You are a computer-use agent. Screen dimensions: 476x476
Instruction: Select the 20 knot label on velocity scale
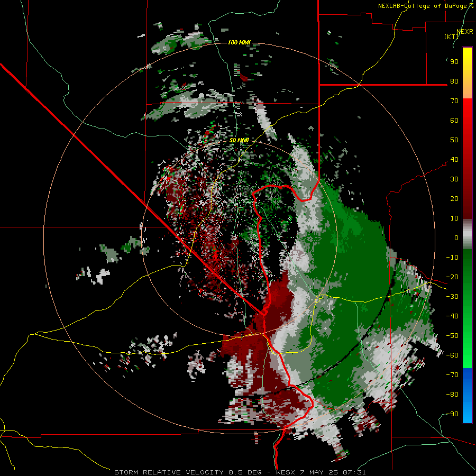pyautogui.click(x=454, y=199)
